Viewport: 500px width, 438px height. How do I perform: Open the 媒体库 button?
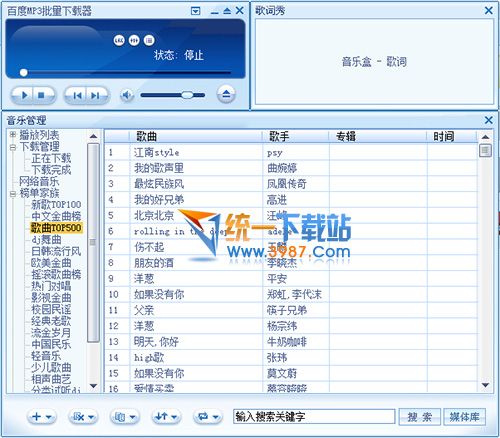point(464,417)
